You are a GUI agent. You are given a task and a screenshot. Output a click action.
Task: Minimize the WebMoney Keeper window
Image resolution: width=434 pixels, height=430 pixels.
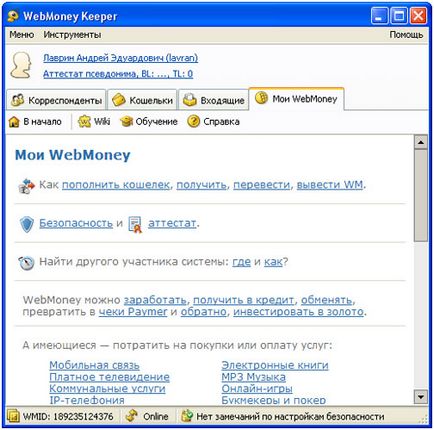pos(379,16)
